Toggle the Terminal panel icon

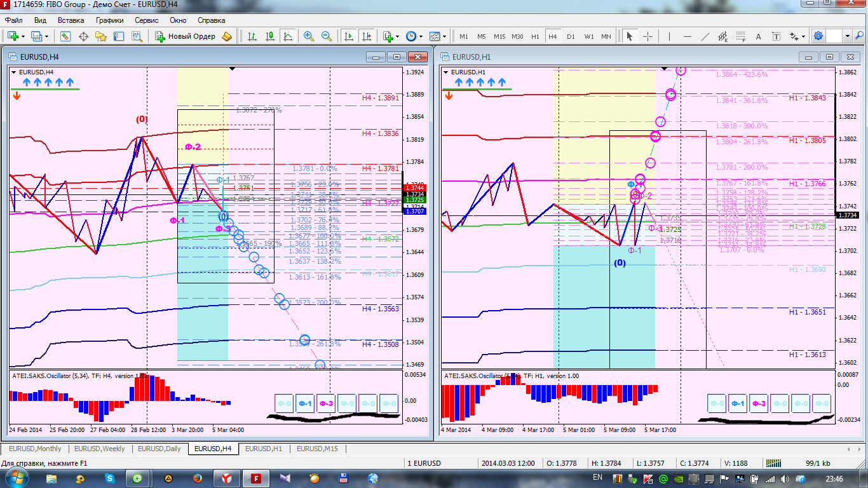click(x=119, y=36)
